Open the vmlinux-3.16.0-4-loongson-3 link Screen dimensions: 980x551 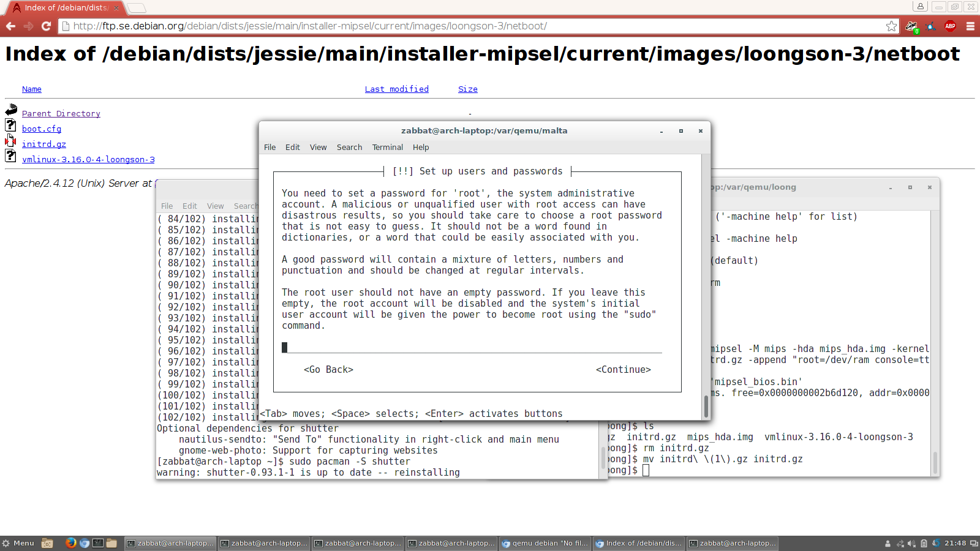88,160
